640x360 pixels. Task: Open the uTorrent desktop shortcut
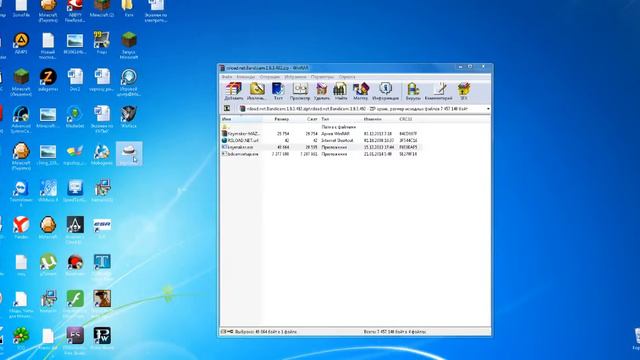tap(48, 265)
